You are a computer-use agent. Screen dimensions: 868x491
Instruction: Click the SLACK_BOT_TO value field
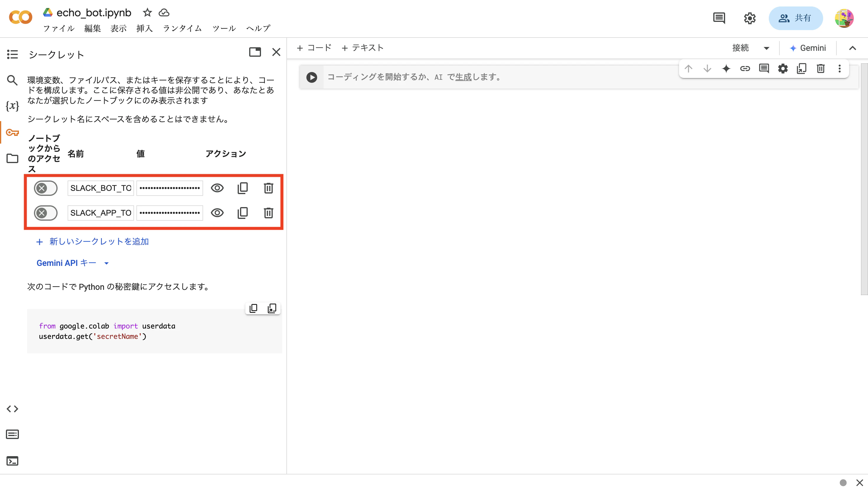[169, 188]
